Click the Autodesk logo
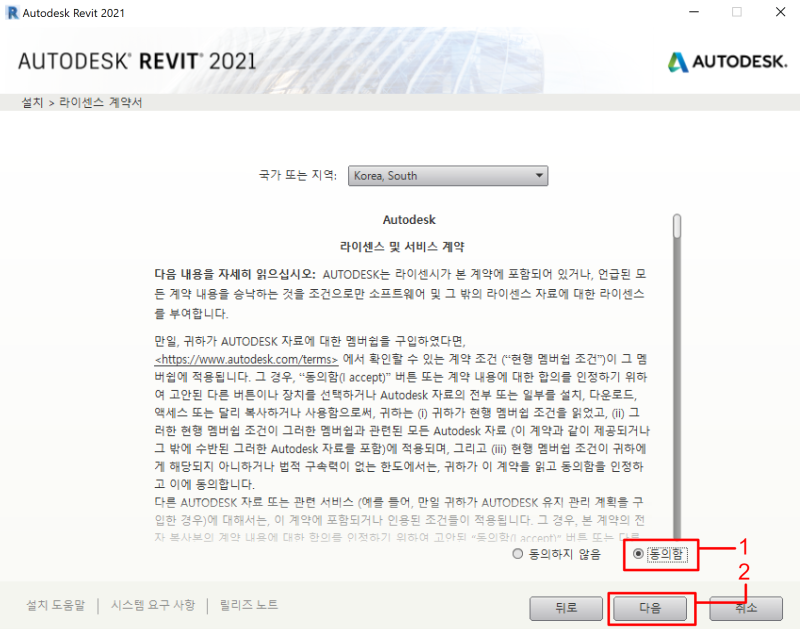Screen dimensions: 800x629 click(728, 62)
